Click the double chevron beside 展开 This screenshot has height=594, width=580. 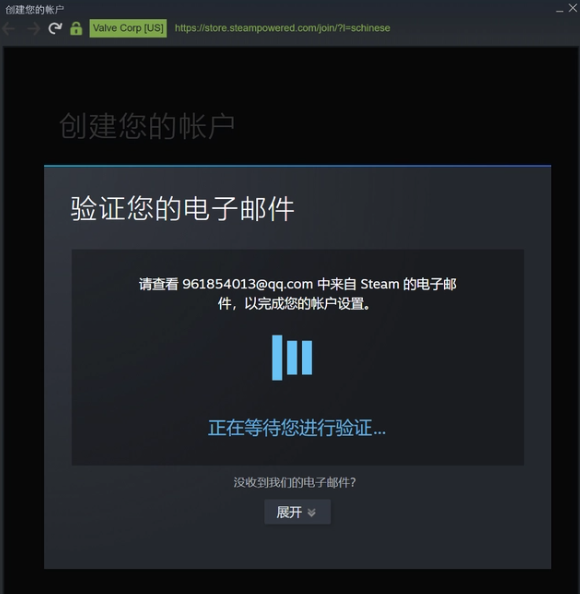[311, 513]
